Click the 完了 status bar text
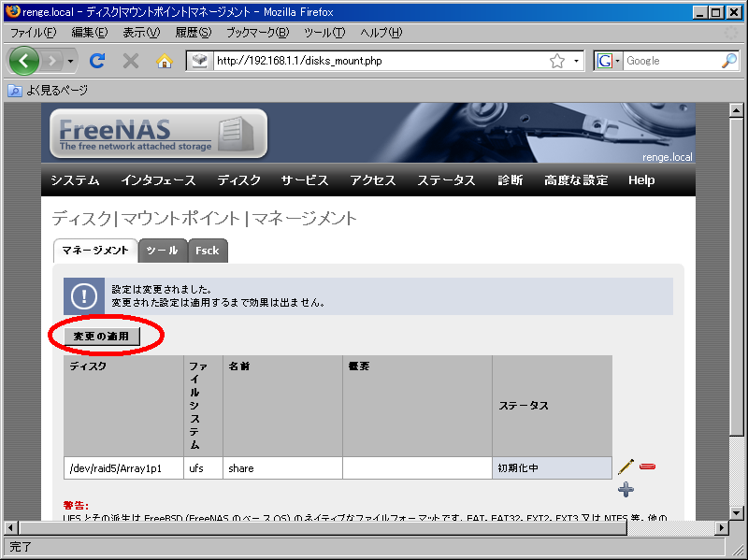Image resolution: width=748 pixels, height=560 pixels. 20,547
